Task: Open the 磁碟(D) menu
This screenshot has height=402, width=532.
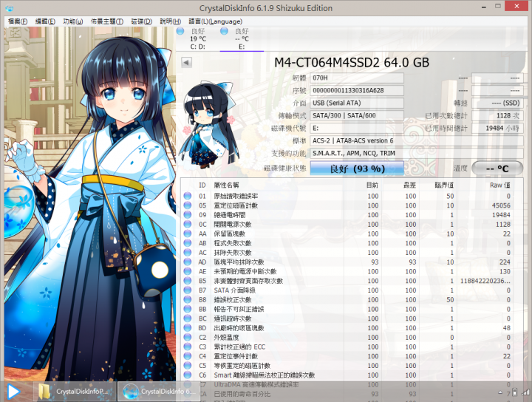Action: (141, 21)
